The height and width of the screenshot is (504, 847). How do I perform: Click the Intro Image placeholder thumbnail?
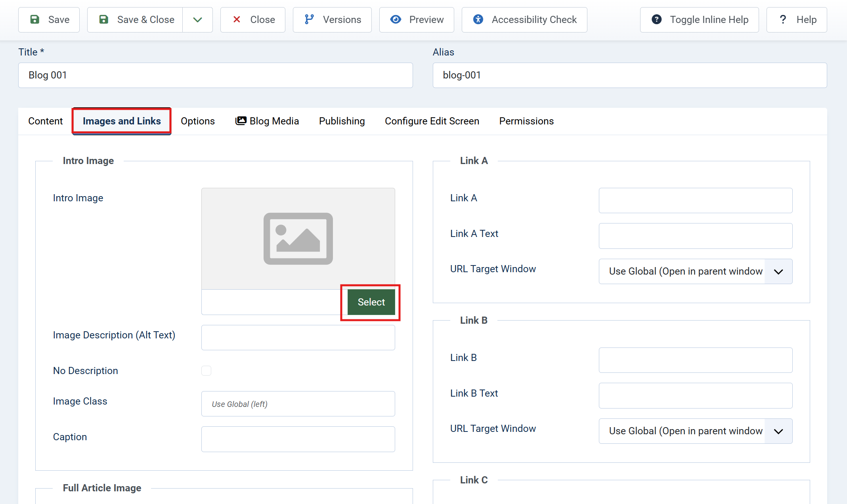pyautogui.click(x=298, y=239)
